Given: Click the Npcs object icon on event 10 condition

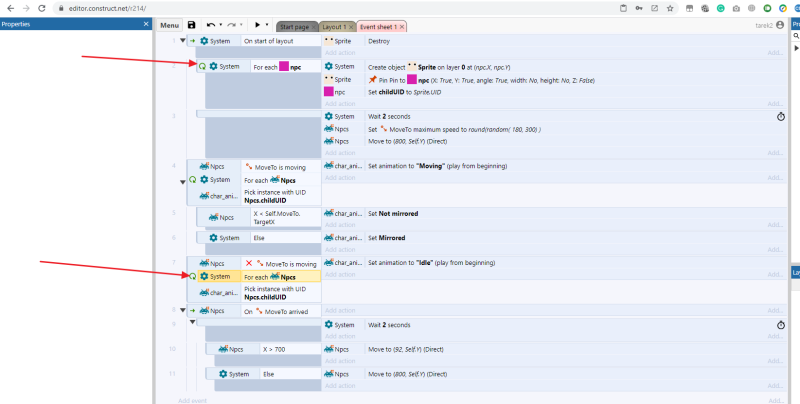Looking at the screenshot, I should pyautogui.click(x=223, y=349).
